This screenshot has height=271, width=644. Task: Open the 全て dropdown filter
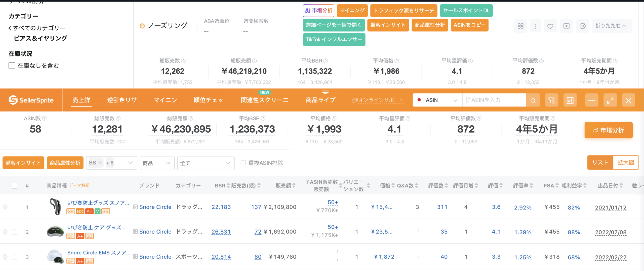click(206, 163)
